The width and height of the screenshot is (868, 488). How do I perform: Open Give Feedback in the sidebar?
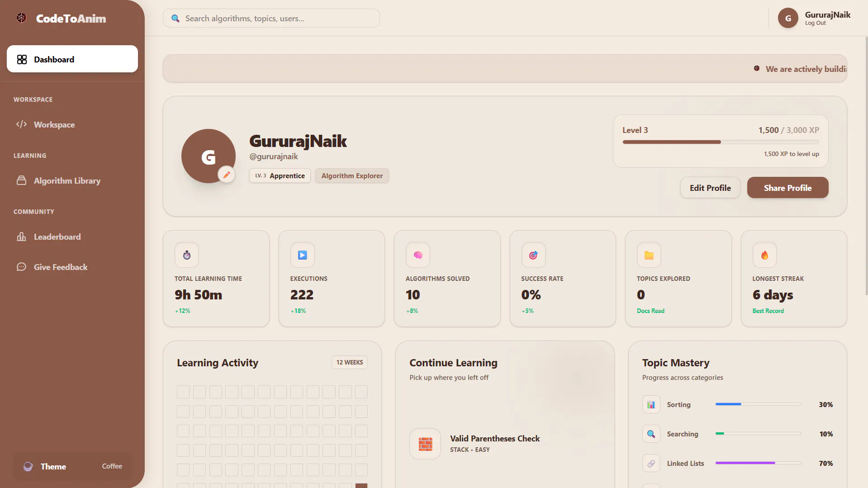pyautogui.click(x=72, y=267)
